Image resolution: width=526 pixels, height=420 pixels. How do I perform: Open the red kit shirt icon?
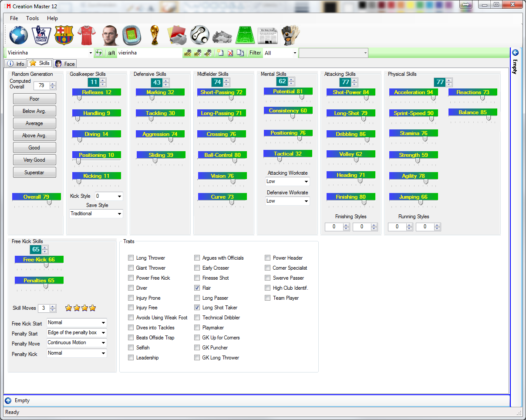(86, 35)
